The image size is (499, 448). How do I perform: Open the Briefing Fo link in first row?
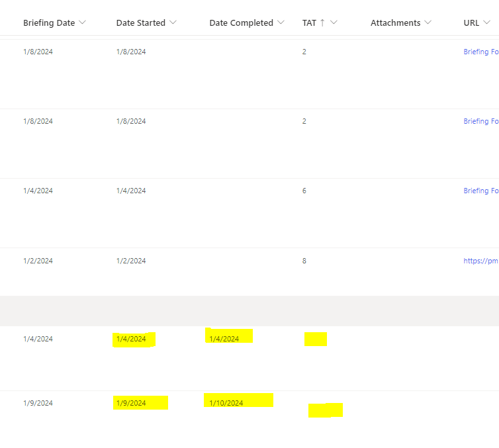click(x=481, y=52)
